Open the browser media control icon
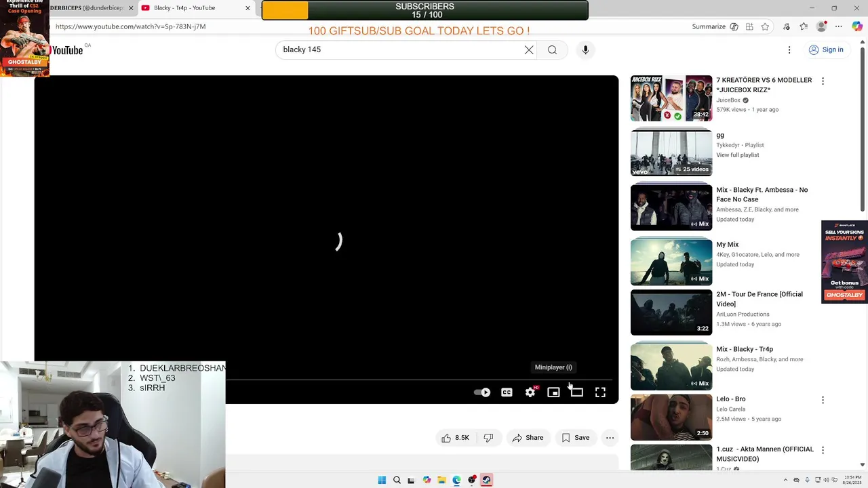The image size is (868, 488). [787, 26]
